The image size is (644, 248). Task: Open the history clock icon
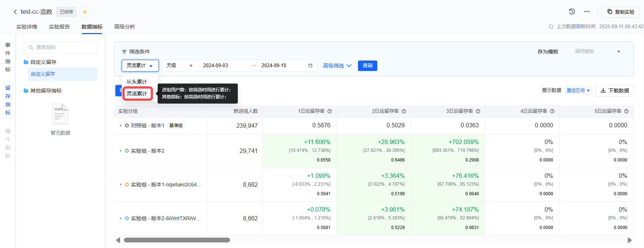pos(572,12)
